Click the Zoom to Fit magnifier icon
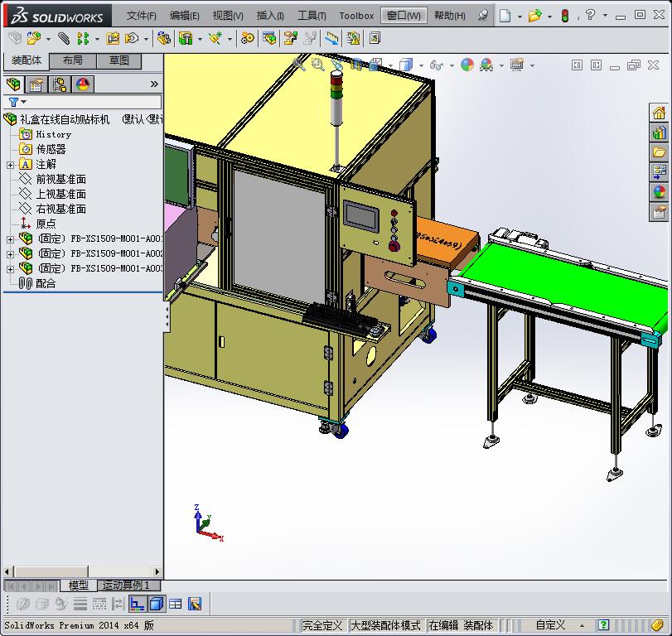The height and width of the screenshot is (636, 672). pyautogui.click(x=297, y=64)
